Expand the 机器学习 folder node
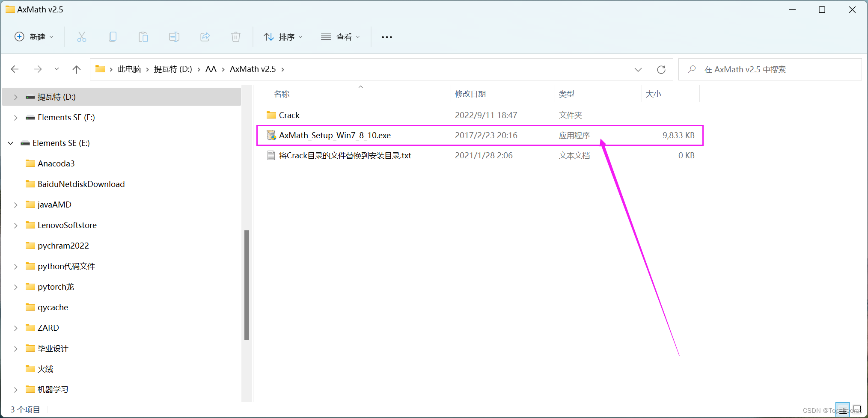Screen dimensions: 868x418 point(15,390)
